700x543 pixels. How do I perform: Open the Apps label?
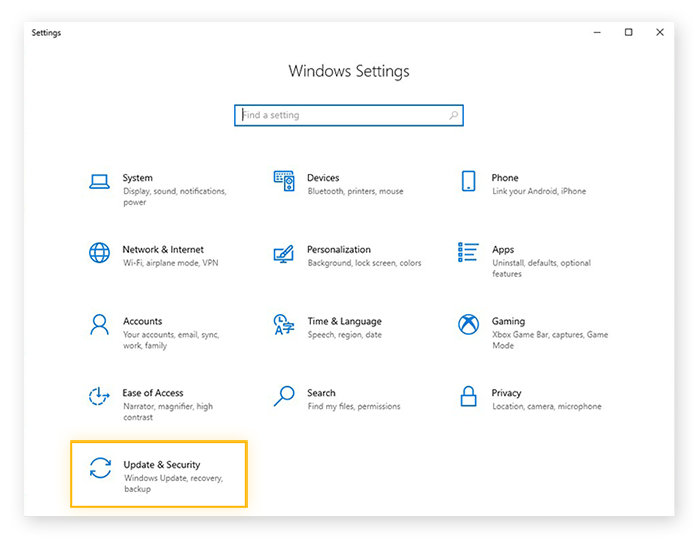pos(503,250)
